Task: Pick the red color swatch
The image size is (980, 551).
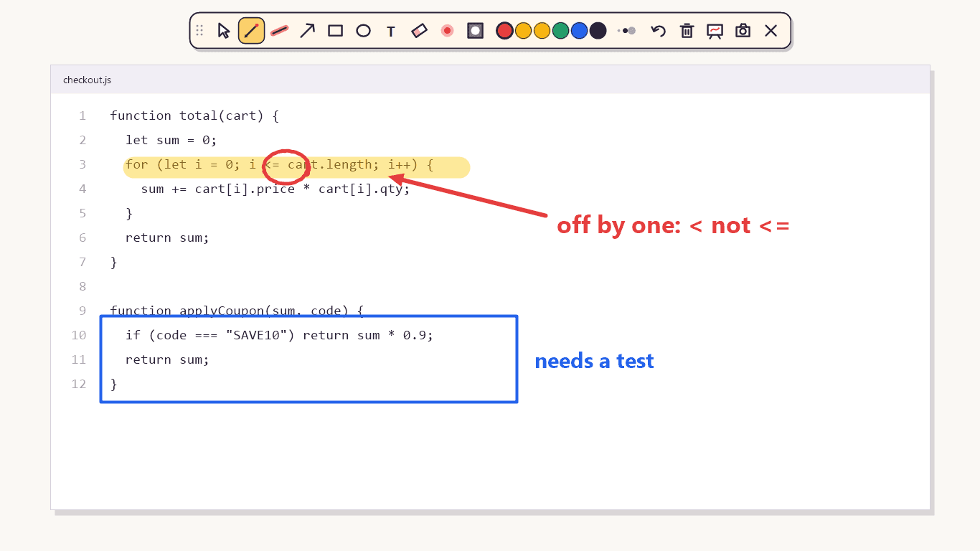Action: (x=505, y=31)
